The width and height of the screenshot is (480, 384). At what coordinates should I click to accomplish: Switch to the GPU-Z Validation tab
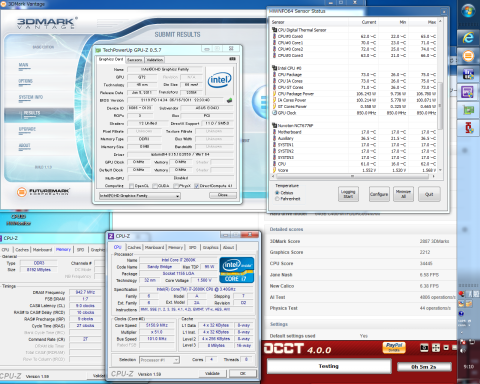(x=155, y=60)
